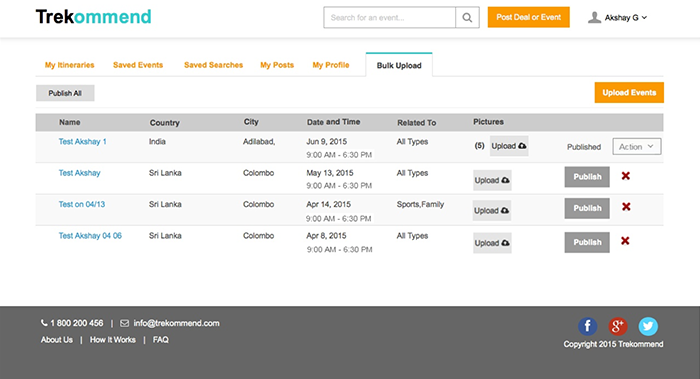Open the Saved Events tab

coord(138,65)
